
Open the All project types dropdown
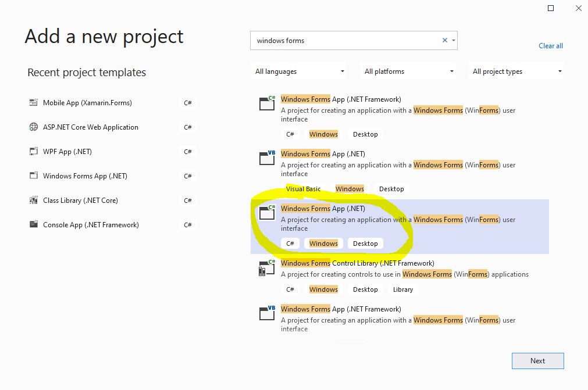point(516,71)
